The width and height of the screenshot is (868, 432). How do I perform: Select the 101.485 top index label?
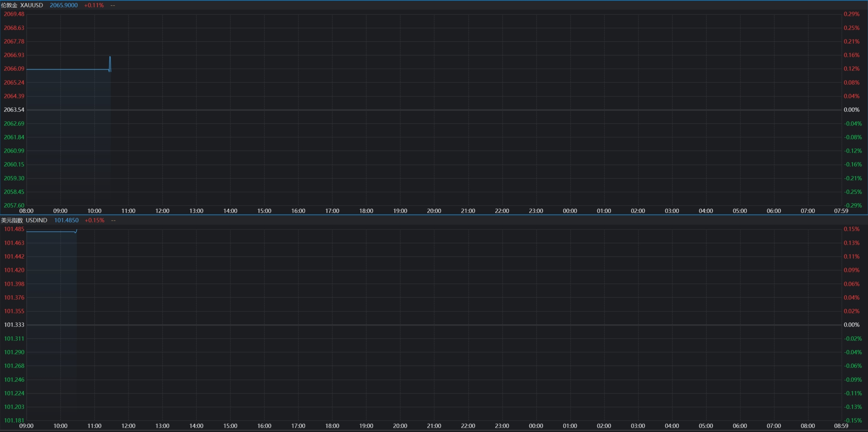(14, 229)
